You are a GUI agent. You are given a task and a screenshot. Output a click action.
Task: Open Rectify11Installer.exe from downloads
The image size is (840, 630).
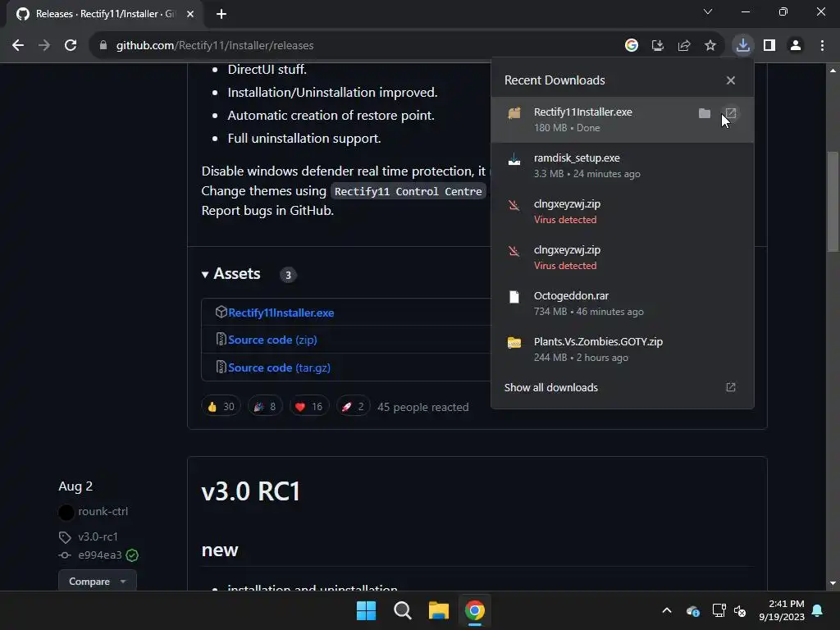[x=731, y=113]
